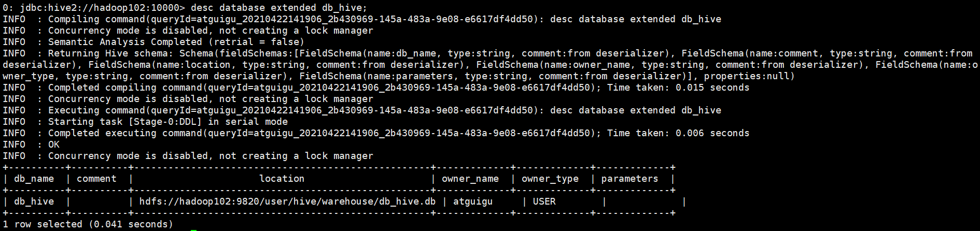Click the '1 row selected' result line
This screenshot has width=980, height=231.
coord(88,224)
